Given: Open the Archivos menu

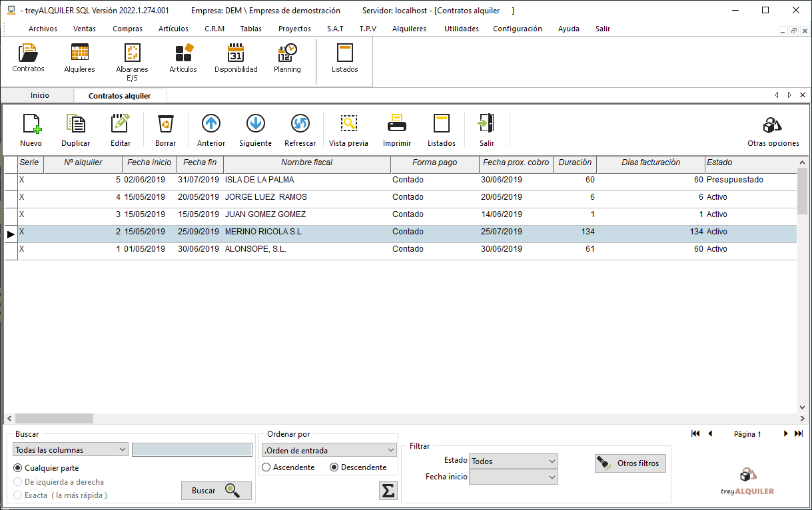Looking at the screenshot, I should tap(43, 29).
